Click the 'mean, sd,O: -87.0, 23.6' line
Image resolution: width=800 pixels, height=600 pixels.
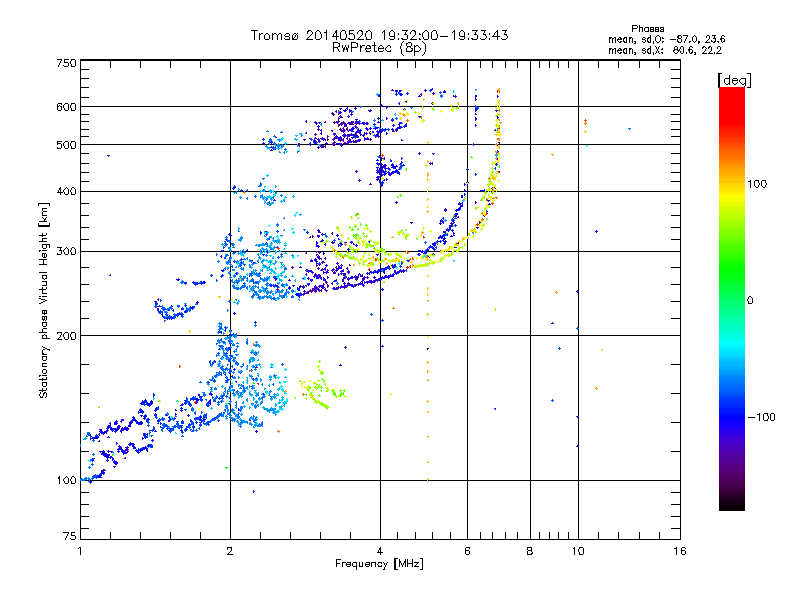tap(666, 39)
